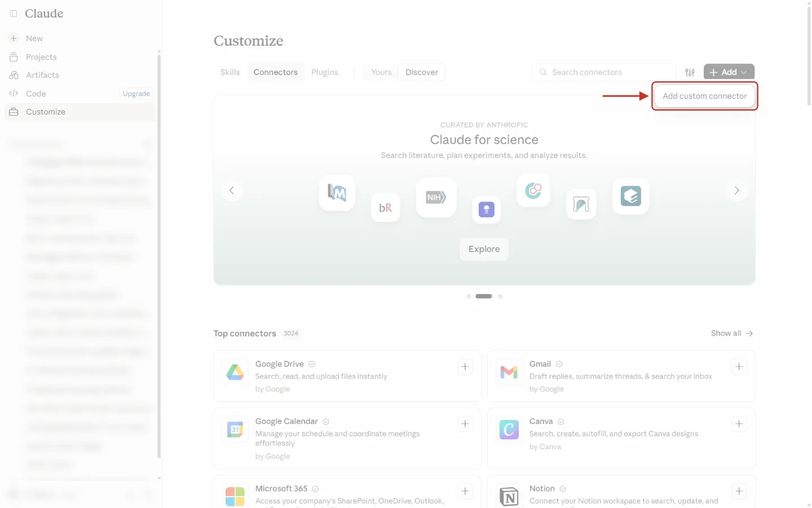Click the main page vertical scrollbar
812x508 pixels.
[809, 56]
